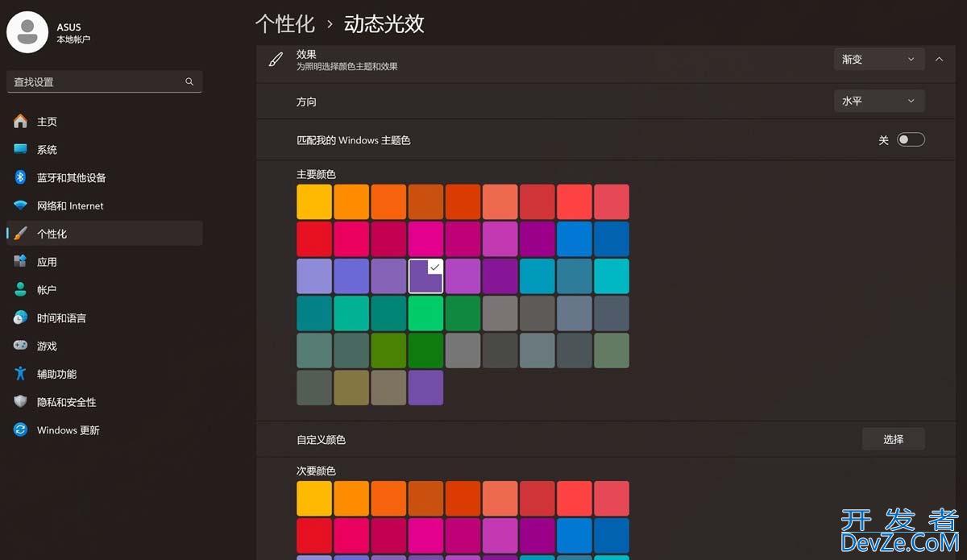Click the 动态光效 page title
The height and width of the screenshot is (560, 967).
tap(384, 23)
